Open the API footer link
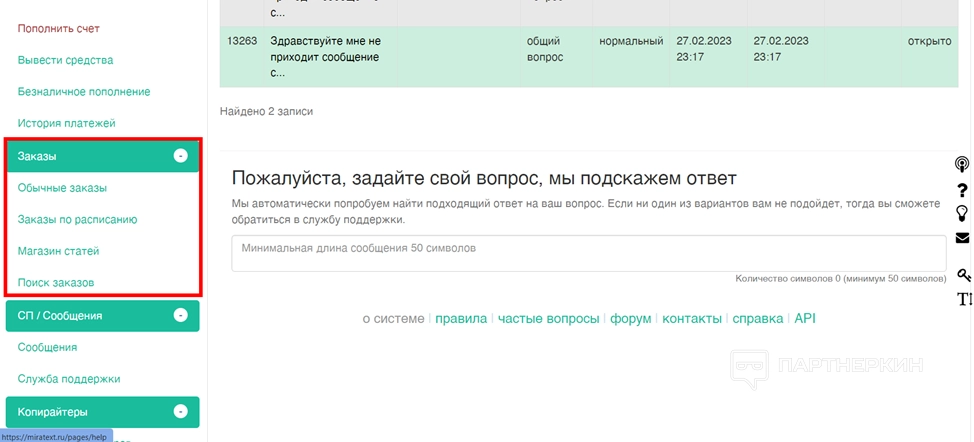 (805, 318)
